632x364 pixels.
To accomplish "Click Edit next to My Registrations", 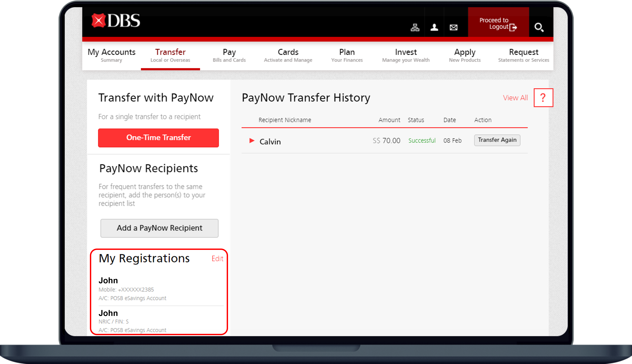I will coord(217,259).
